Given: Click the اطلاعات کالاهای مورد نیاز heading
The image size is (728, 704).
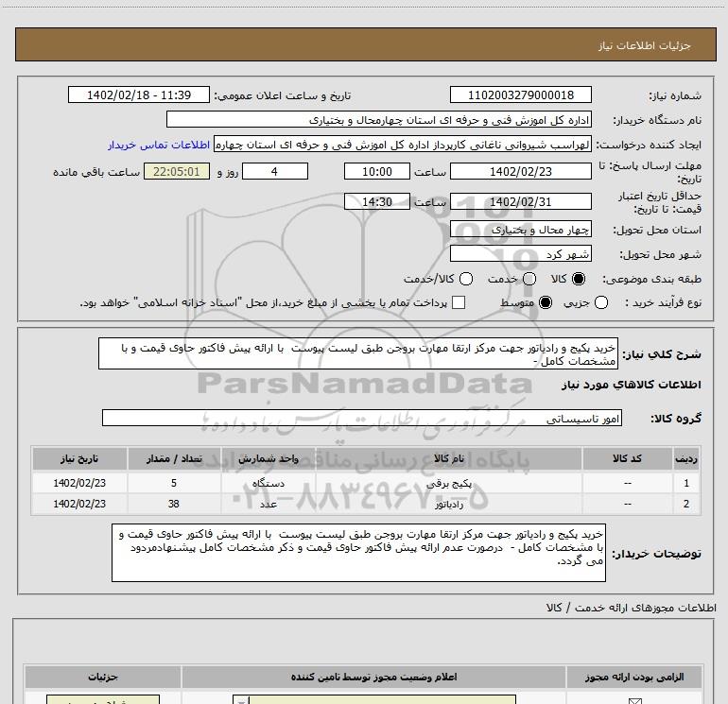Looking at the screenshot, I should tap(631, 385).
